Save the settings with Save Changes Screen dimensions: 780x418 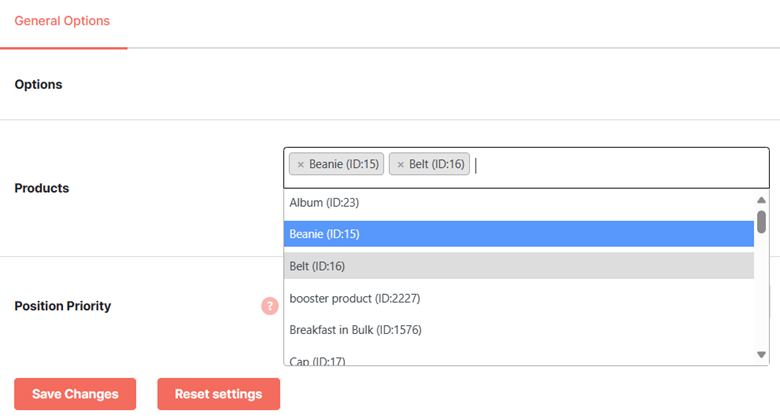[75, 394]
